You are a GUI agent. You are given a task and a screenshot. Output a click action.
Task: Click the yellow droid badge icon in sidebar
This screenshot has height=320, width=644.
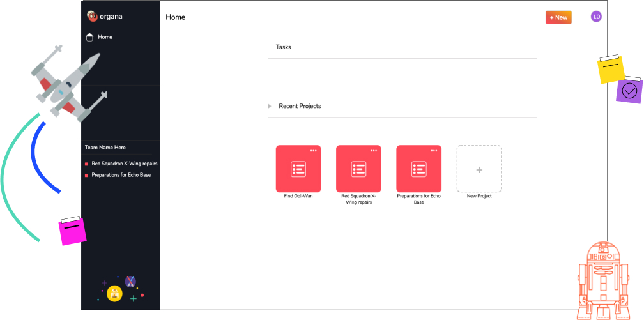click(x=114, y=294)
